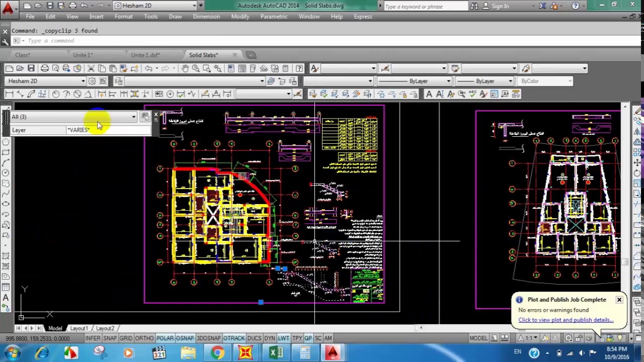The width and height of the screenshot is (644, 362).
Task: Click the Undo arrow icon
Action: pyautogui.click(x=148, y=68)
